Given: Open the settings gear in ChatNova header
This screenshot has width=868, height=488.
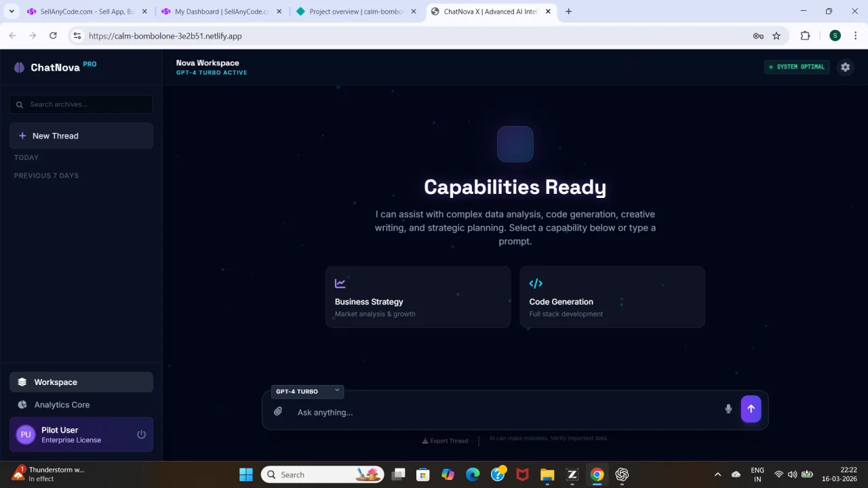Looking at the screenshot, I should pos(845,67).
